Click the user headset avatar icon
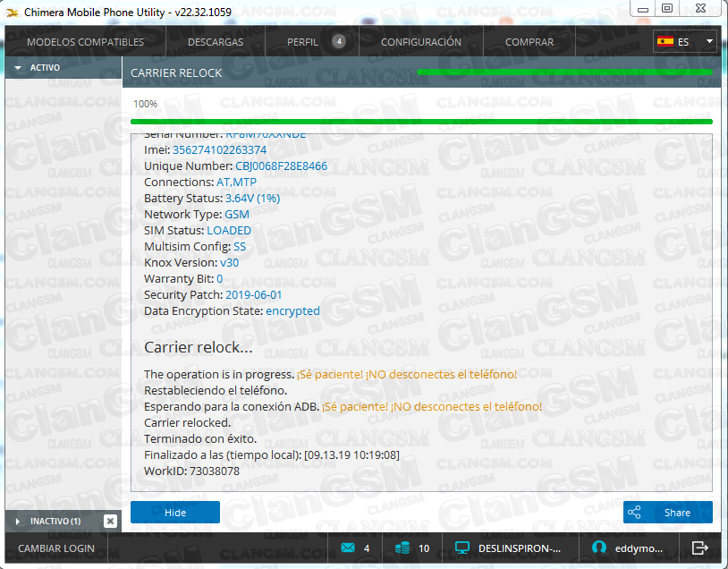Screen dimensions: 728x569 [x=599, y=548]
